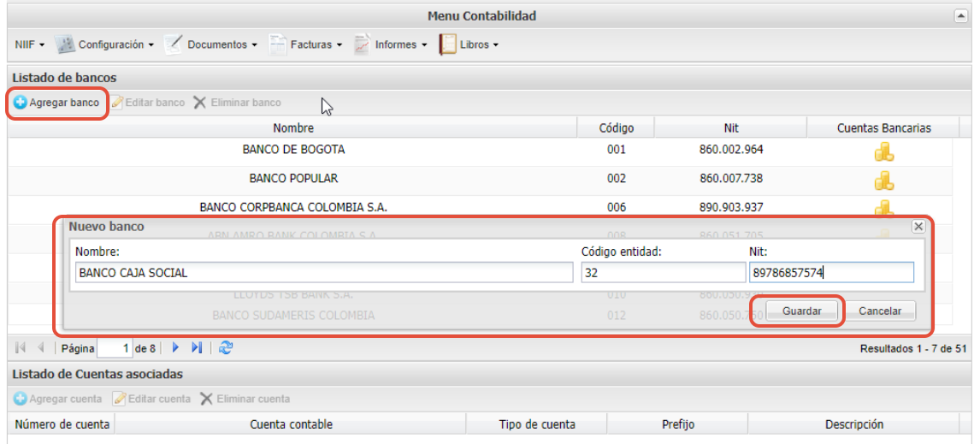Sort by Descripción column header
The height and width of the screenshot is (444, 980).
tap(854, 424)
